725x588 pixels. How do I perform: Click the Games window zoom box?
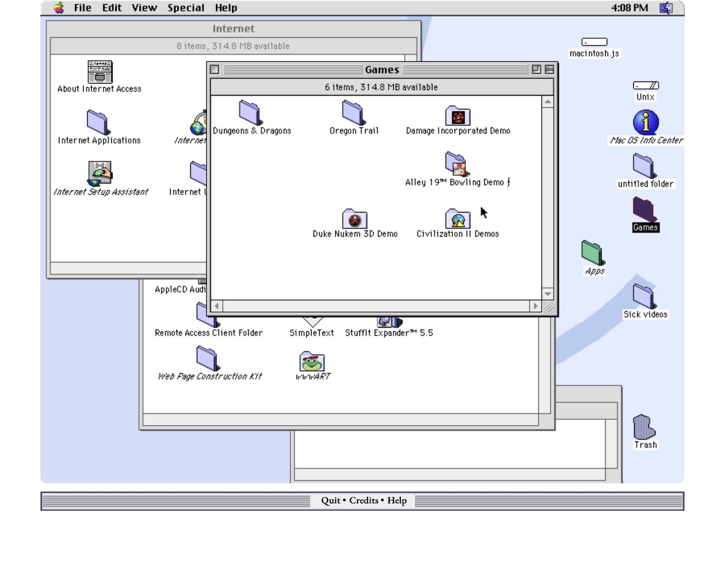click(x=537, y=69)
